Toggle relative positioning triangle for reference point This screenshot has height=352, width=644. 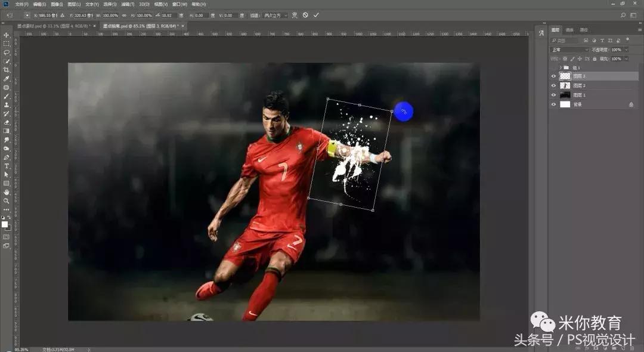[x=62, y=15]
